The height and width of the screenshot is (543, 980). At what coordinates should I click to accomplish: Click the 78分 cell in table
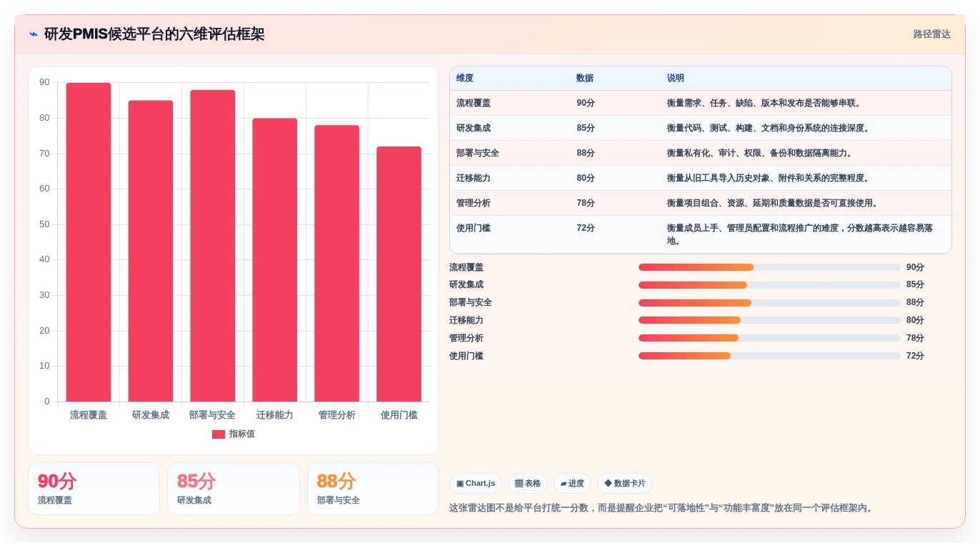[x=586, y=203]
